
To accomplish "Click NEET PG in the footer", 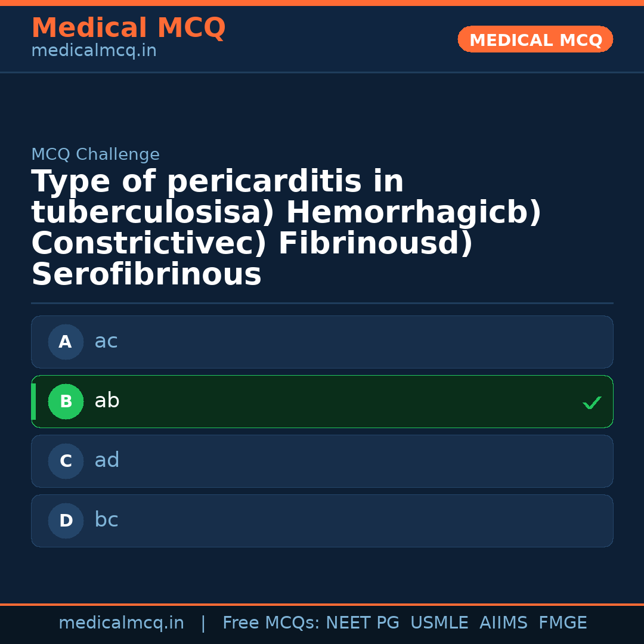I will 363,623.
